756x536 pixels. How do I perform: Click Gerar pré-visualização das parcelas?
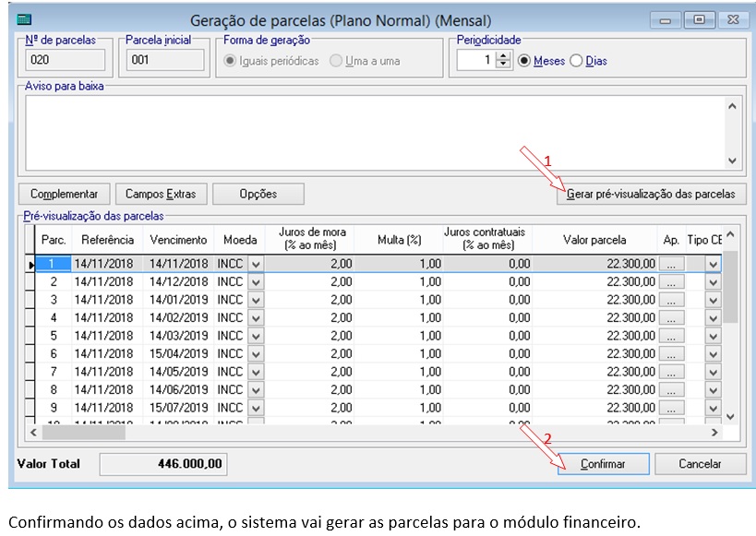click(x=651, y=194)
